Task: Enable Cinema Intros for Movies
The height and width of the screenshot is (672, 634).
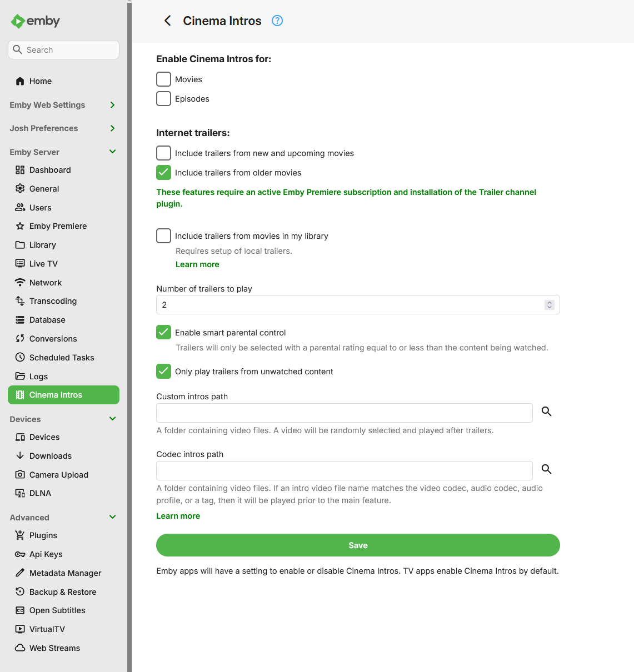Action: pos(163,79)
